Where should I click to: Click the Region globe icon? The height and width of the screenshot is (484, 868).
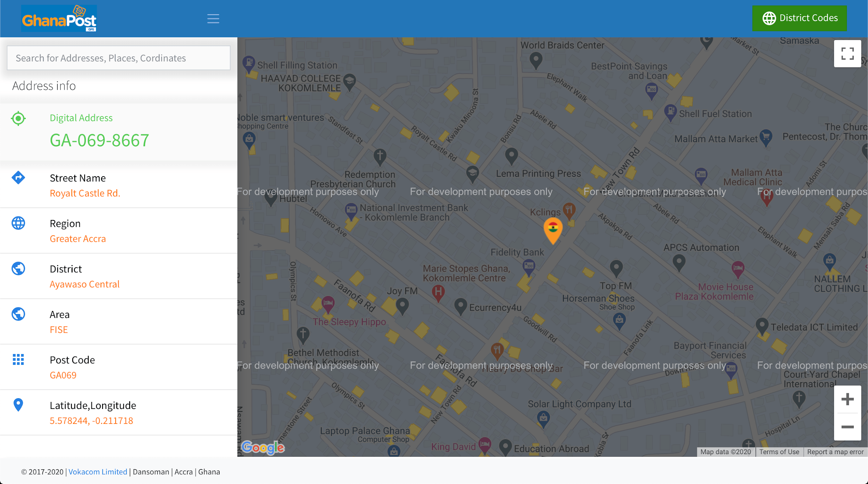coord(18,223)
